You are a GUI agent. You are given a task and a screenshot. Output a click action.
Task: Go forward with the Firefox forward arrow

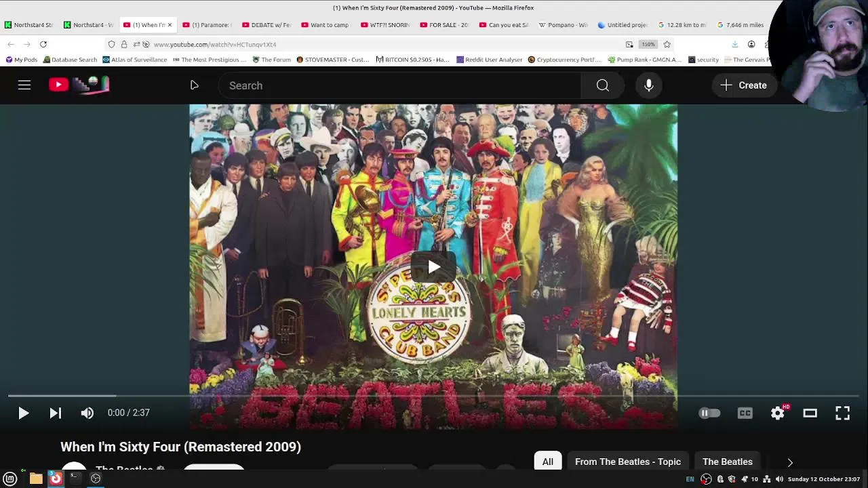(x=27, y=44)
